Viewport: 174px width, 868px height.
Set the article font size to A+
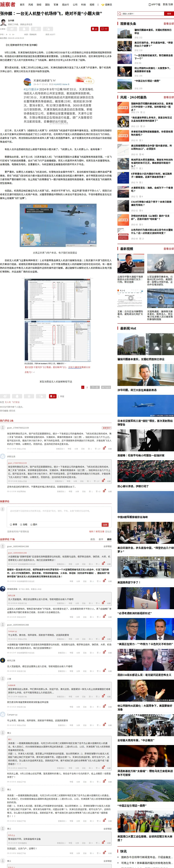pyautogui.click(x=13, y=34)
